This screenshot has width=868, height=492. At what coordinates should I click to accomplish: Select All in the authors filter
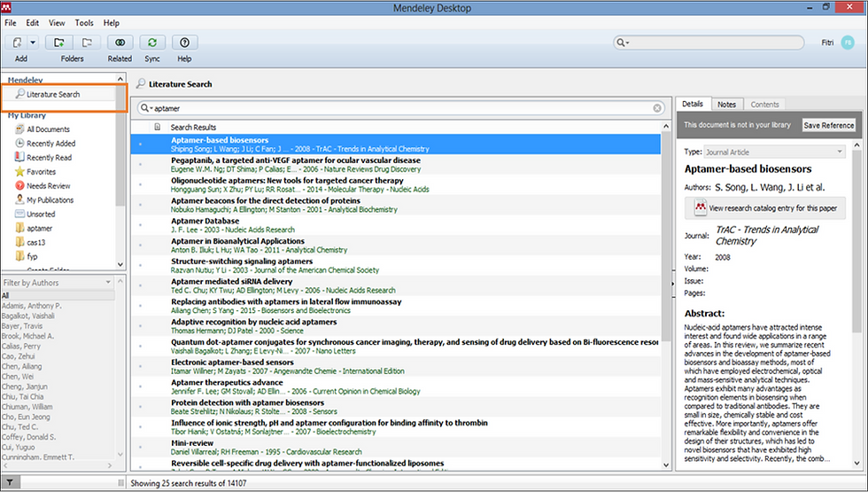tap(58, 295)
